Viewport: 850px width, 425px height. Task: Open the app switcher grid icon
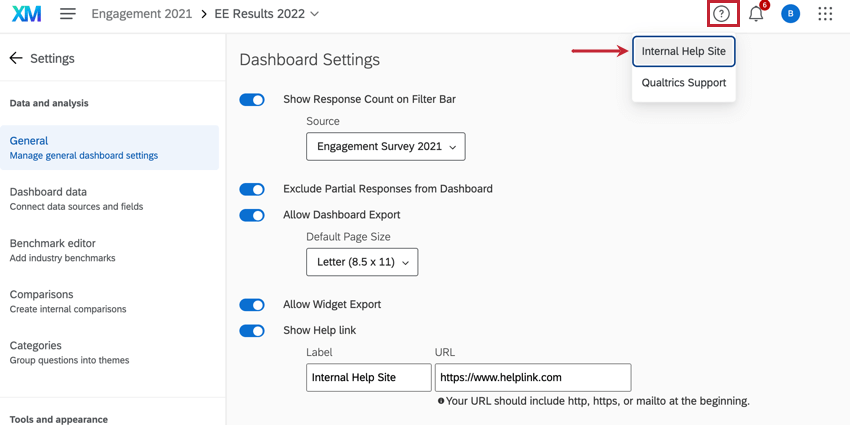tap(825, 14)
